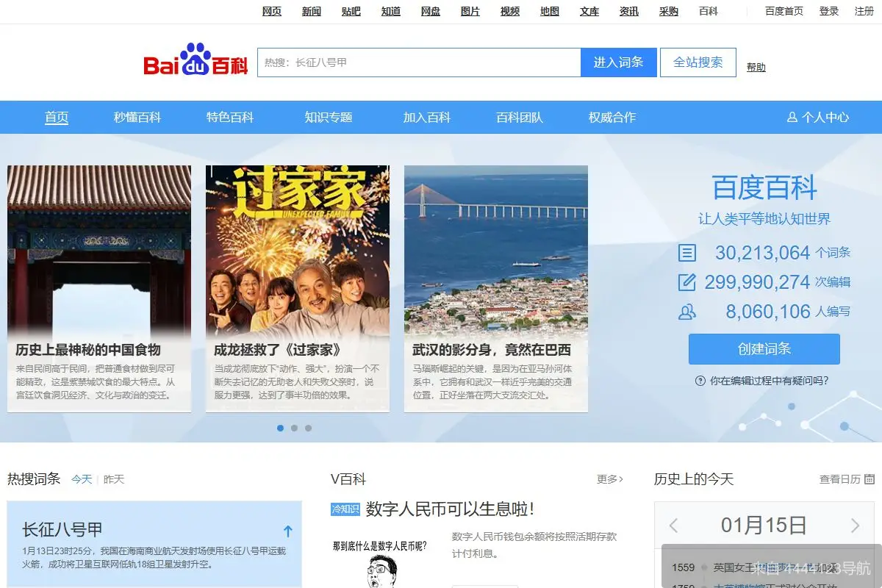Click the entry search input field

point(419,62)
